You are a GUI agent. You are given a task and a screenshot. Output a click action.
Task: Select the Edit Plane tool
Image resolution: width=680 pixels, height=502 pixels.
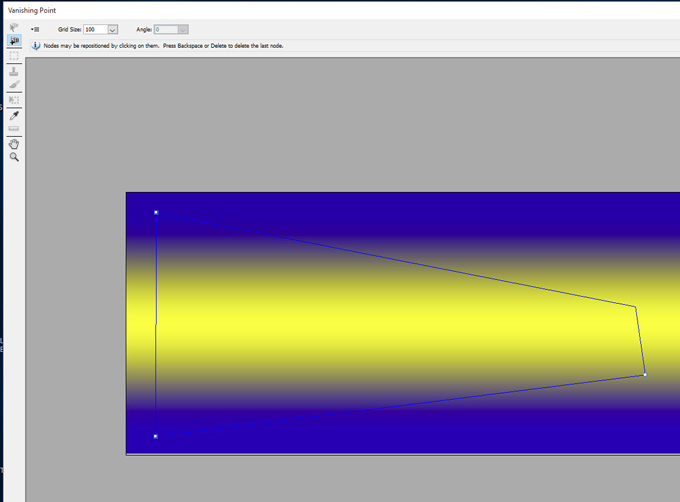(x=14, y=27)
